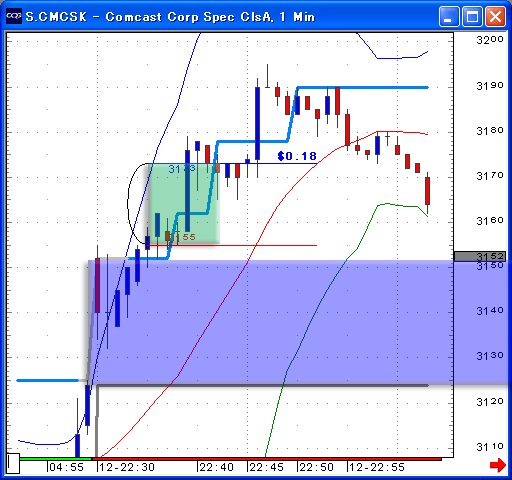Click the CQG app icon in the title bar
Viewport: 512px width, 480px height.
[14, 16]
